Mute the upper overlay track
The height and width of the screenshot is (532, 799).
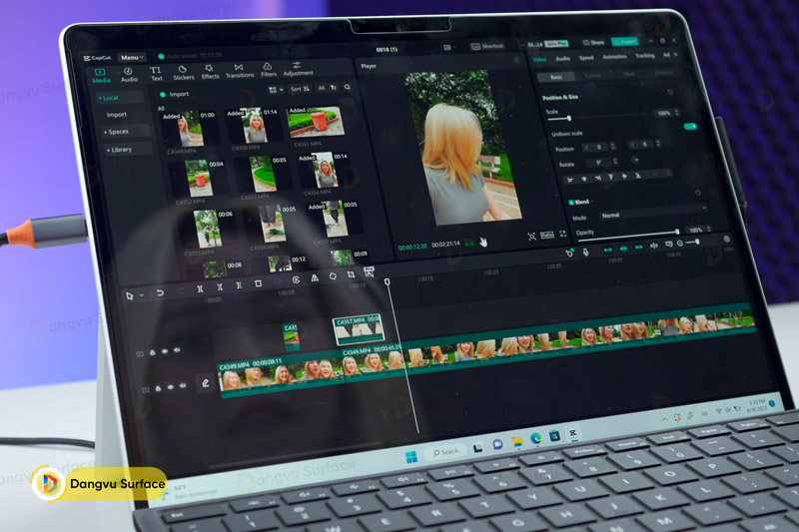(177, 350)
